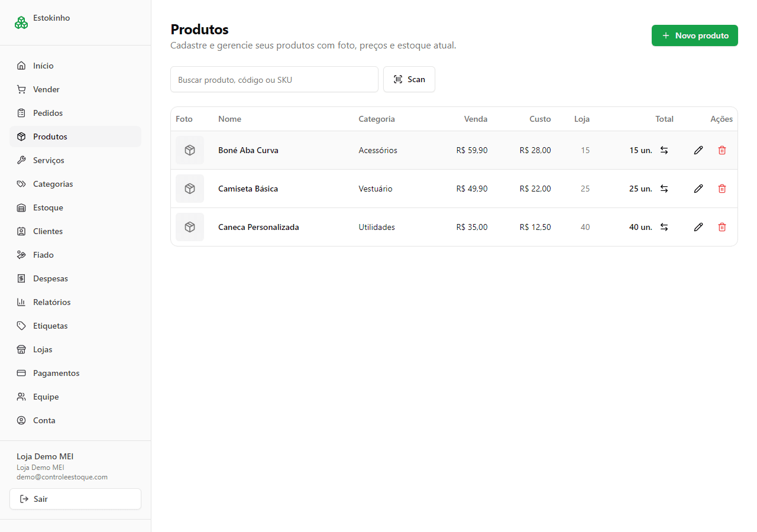This screenshot has width=757, height=532.
Task: Click the demo@controleestoque.com email text
Action: [x=62, y=477]
